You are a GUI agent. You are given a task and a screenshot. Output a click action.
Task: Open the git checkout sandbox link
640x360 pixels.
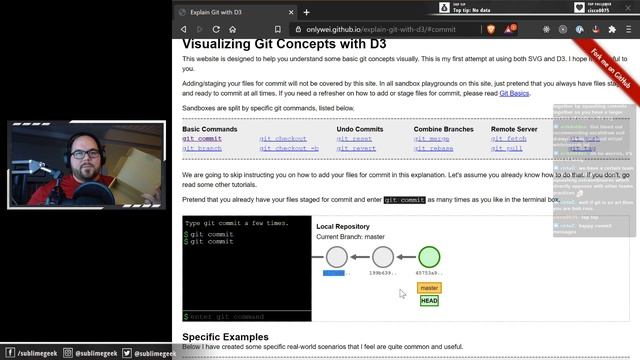coord(283,139)
